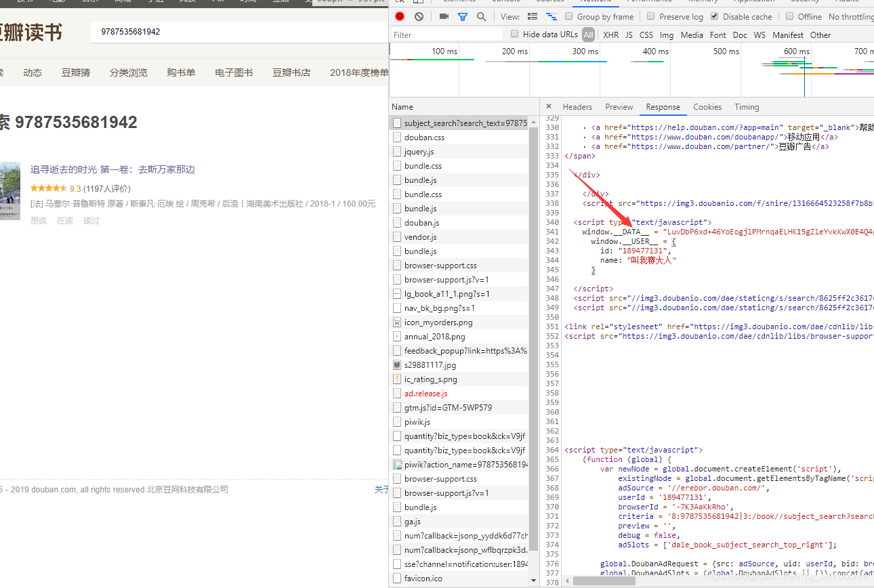Open the 分类浏览 navigation link
Screen dimensions: 874x588
click(129, 72)
